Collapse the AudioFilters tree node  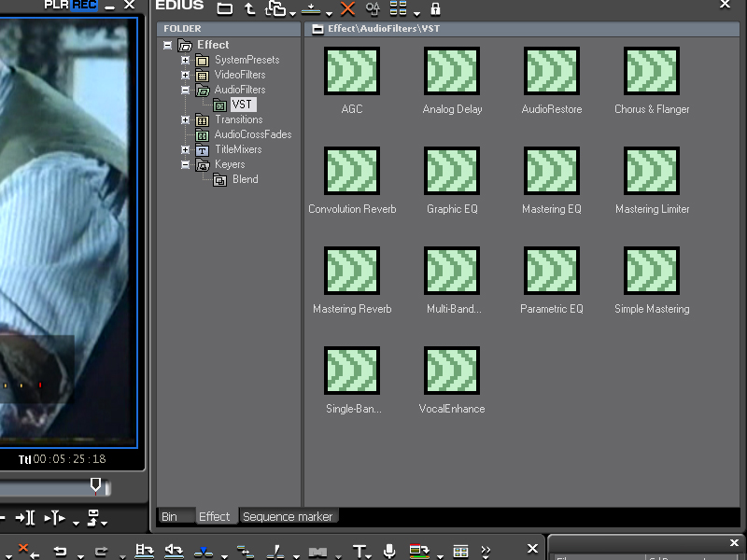(x=185, y=90)
